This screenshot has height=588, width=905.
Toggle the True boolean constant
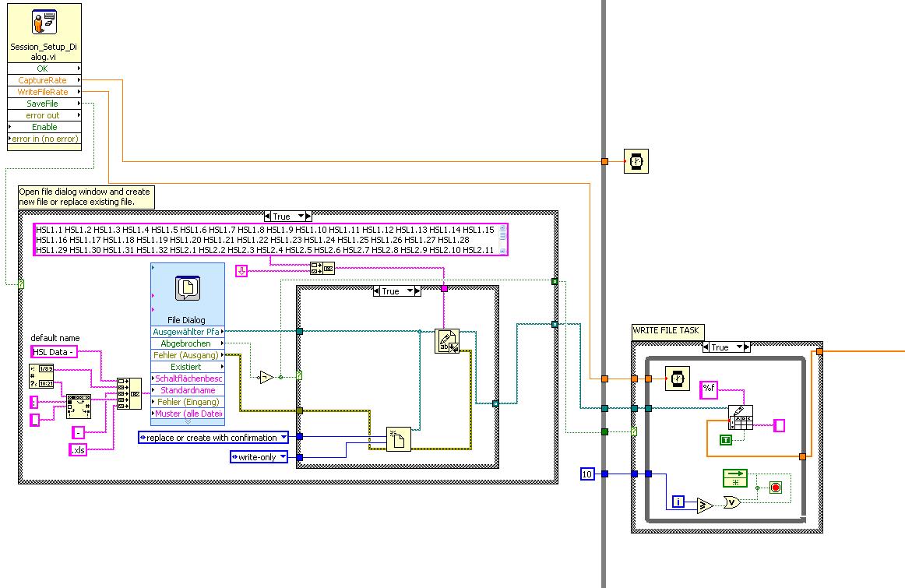(726, 440)
